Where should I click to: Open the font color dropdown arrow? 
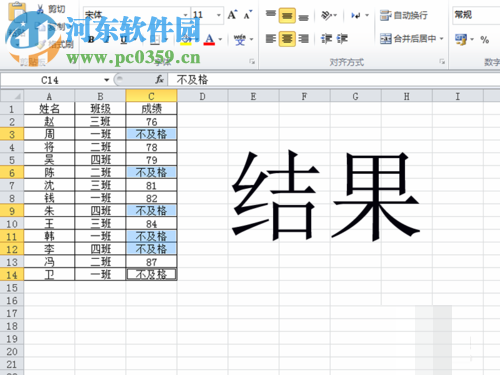click(220, 39)
